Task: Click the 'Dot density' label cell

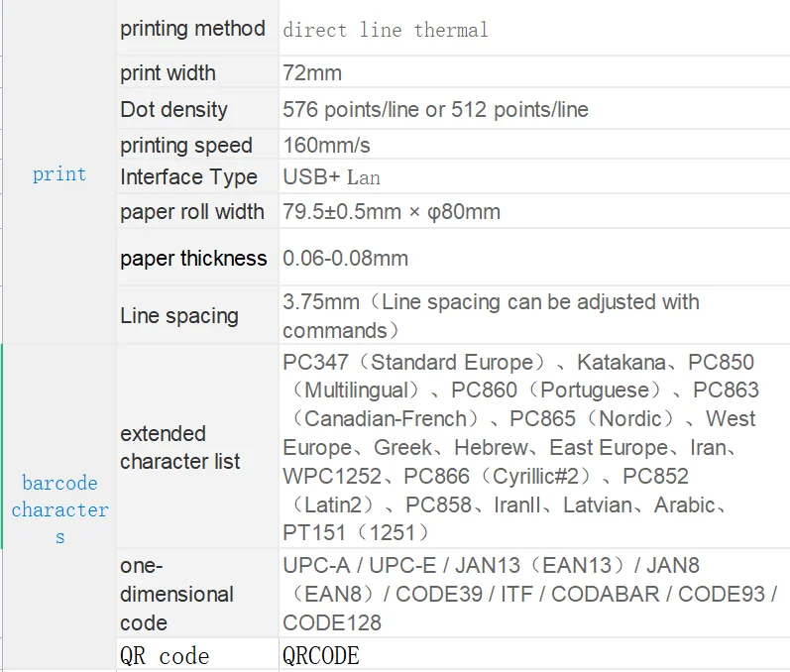Action: point(174,110)
